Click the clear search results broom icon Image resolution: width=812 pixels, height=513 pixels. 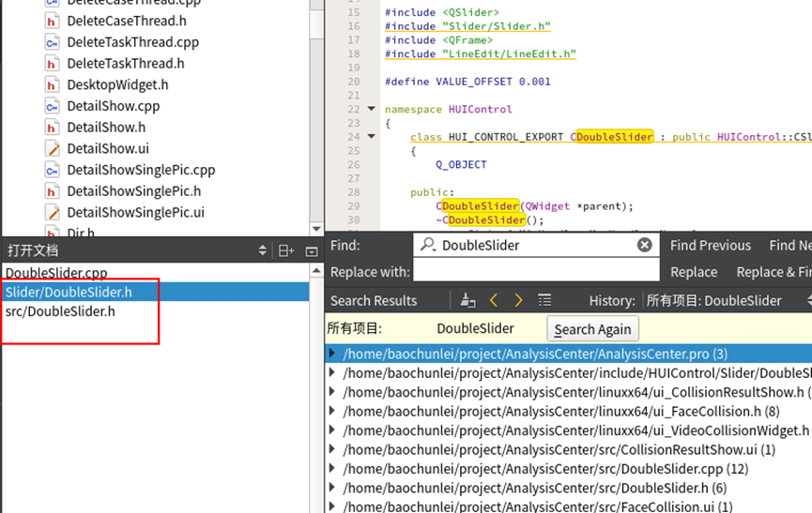[467, 300]
